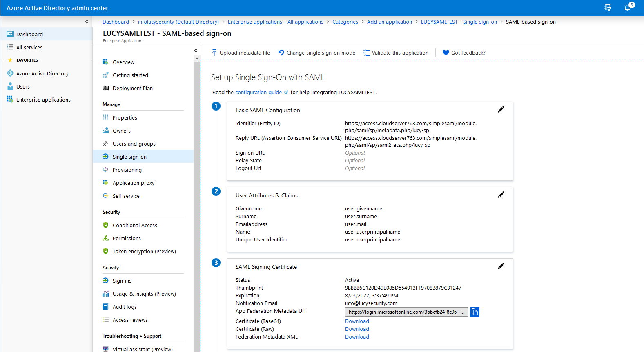Click the menu scrollbar up arrow
The width and height of the screenshot is (644, 352).
tap(197, 59)
